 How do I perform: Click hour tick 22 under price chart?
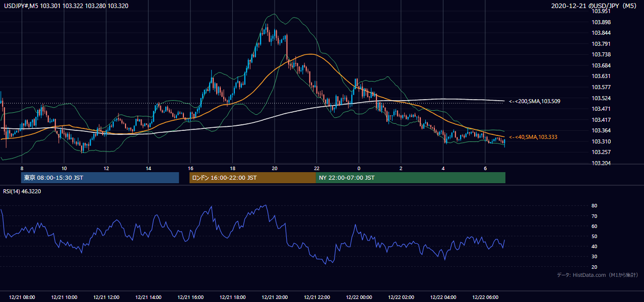317,168
